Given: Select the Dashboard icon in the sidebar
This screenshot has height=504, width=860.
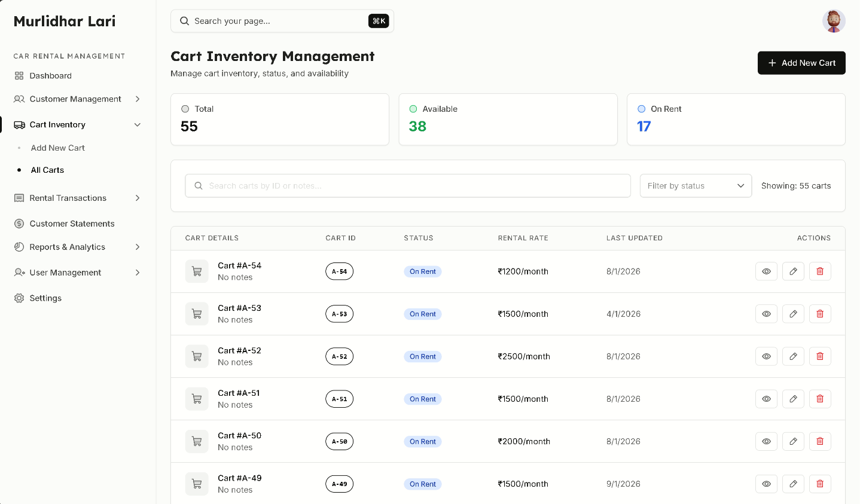Looking at the screenshot, I should 19,75.
